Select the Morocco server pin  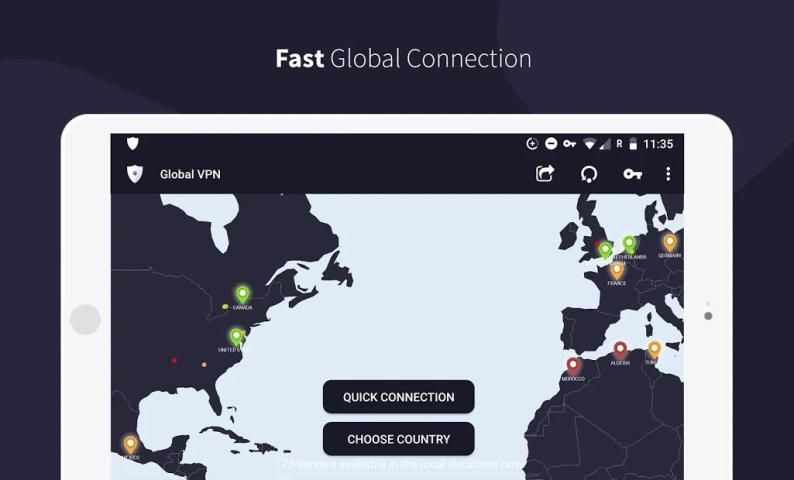(x=573, y=366)
